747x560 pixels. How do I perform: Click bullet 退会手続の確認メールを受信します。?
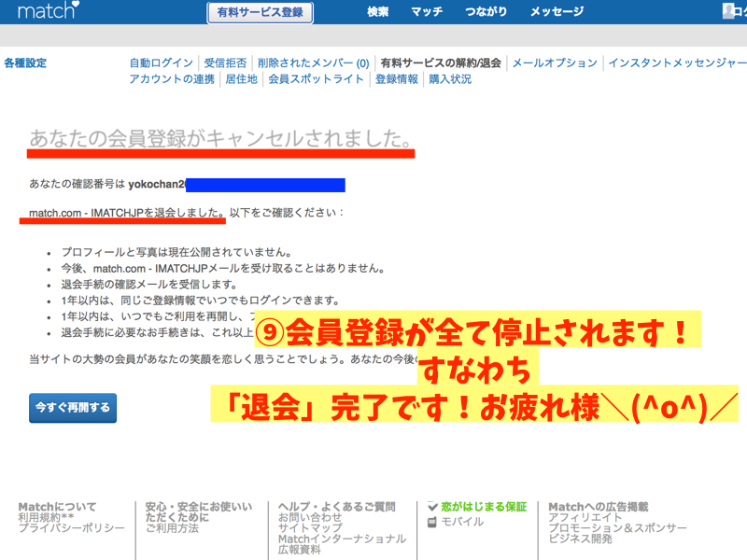pyautogui.click(x=149, y=285)
